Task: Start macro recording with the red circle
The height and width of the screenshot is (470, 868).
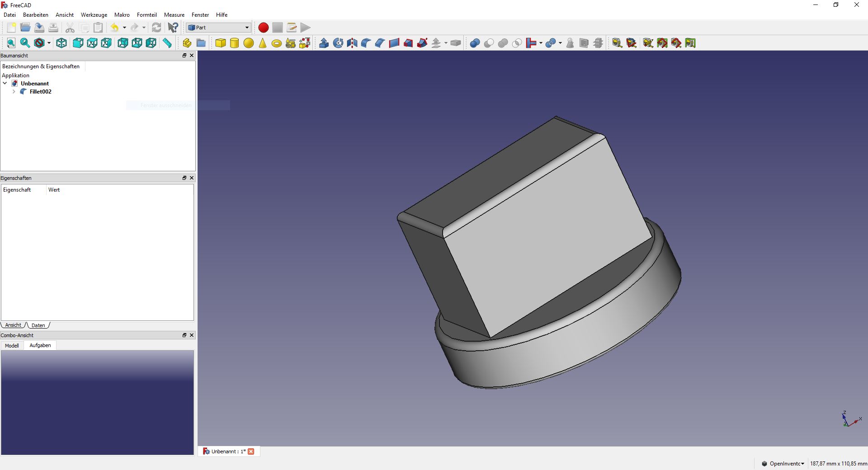Action: point(264,28)
